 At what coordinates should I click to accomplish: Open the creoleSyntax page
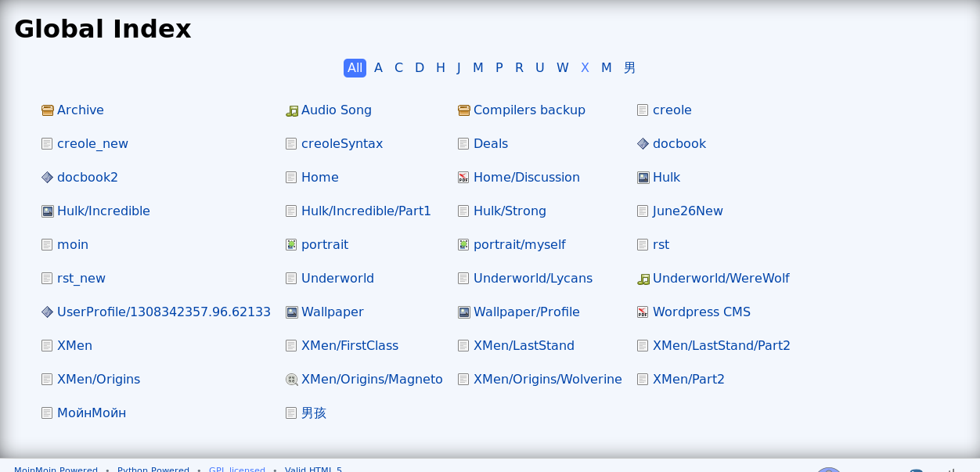[x=341, y=144]
